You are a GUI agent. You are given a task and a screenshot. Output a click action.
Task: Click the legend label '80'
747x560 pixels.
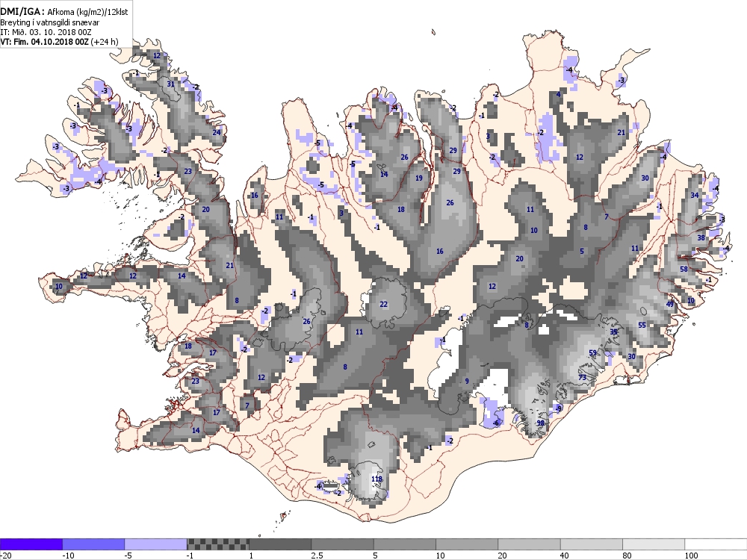click(x=627, y=556)
